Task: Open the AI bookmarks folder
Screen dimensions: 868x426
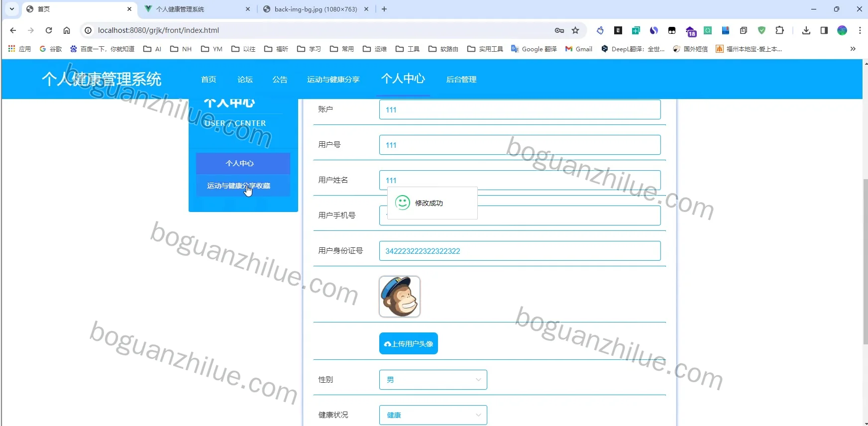Action: click(152, 49)
